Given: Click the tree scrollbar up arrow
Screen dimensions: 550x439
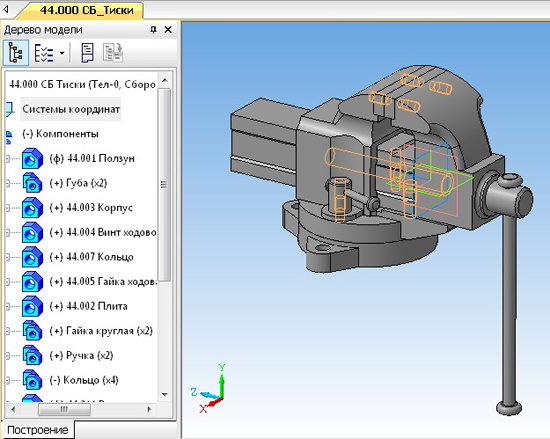Looking at the screenshot, I should point(165,80).
